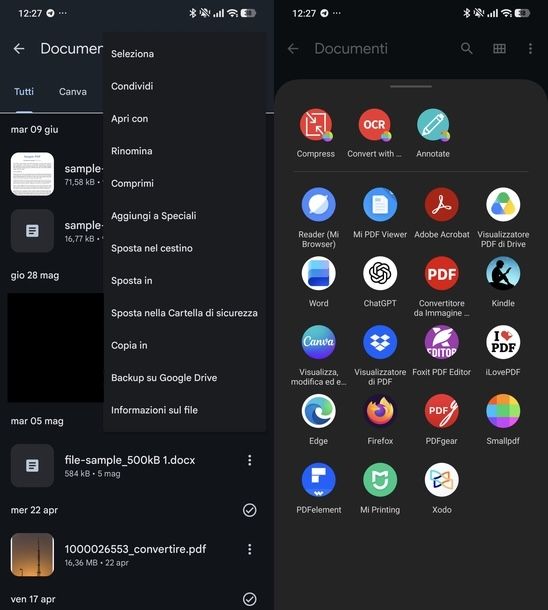Open with PDFelement
Viewport: 548px width, 610px height.
[319, 480]
